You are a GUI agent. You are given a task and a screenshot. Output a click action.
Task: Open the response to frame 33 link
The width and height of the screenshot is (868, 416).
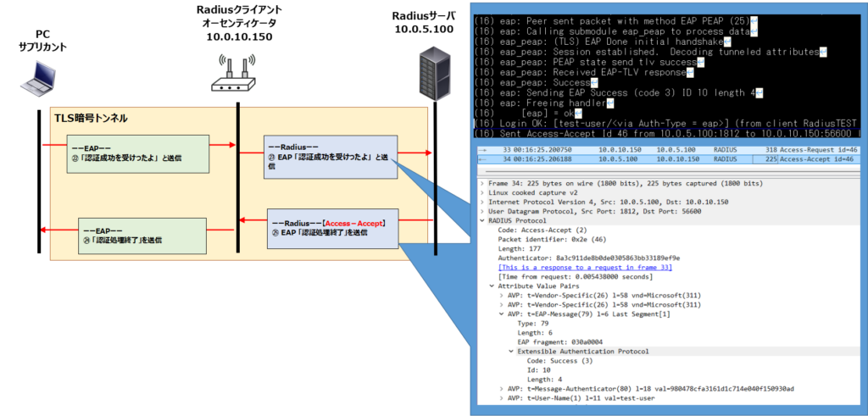[x=585, y=267]
